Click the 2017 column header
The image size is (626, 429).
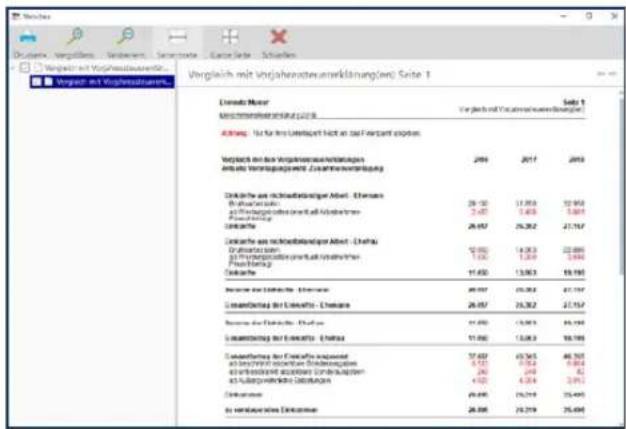[529, 160]
